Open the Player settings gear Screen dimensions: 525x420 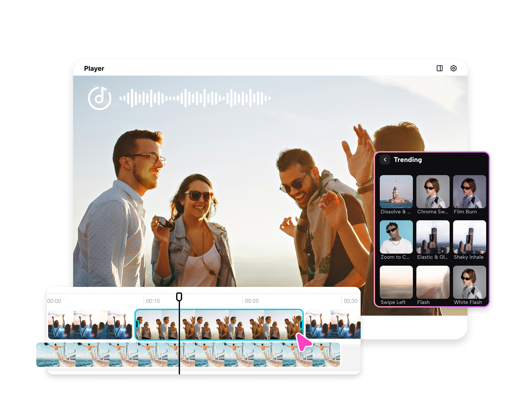(454, 68)
